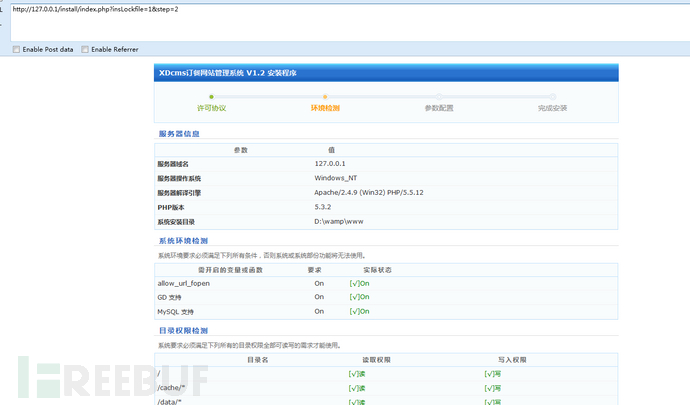Click the PHP版本 row label
This screenshot has height=405, width=690.
point(171,207)
